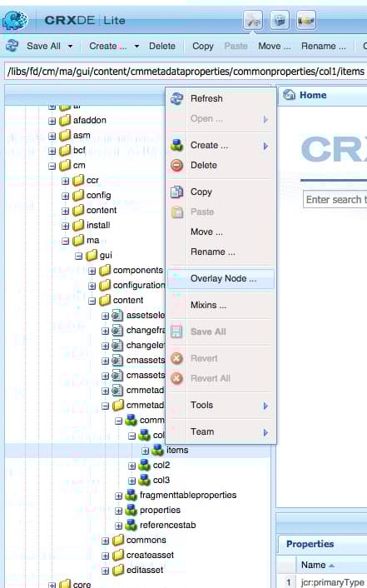Open the Tools submenu
The height and width of the screenshot is (588, 367).
(x=221, y=405)
